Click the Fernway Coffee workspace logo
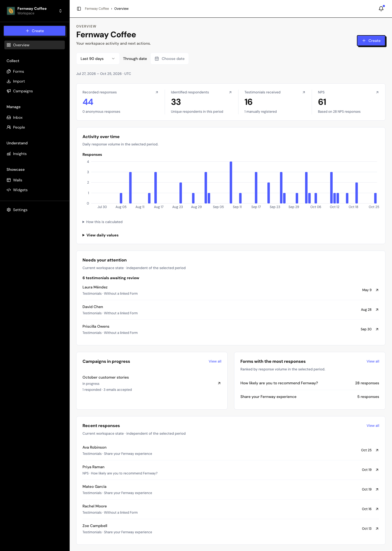The height and width of the screenshot is (551, 392). click(x=11, y=11)
